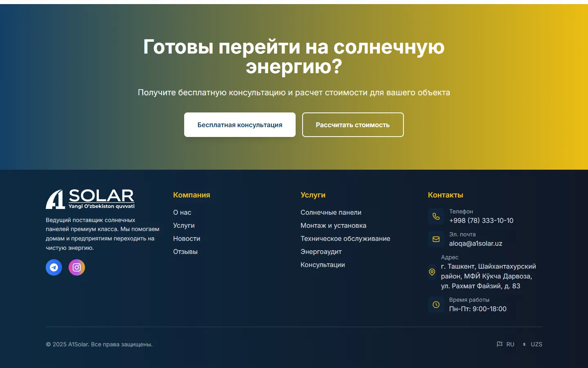Call the phone number +998 (78) 333-10-10
The height and width of the screenshot is (368, 588).
tap(481, 220)
